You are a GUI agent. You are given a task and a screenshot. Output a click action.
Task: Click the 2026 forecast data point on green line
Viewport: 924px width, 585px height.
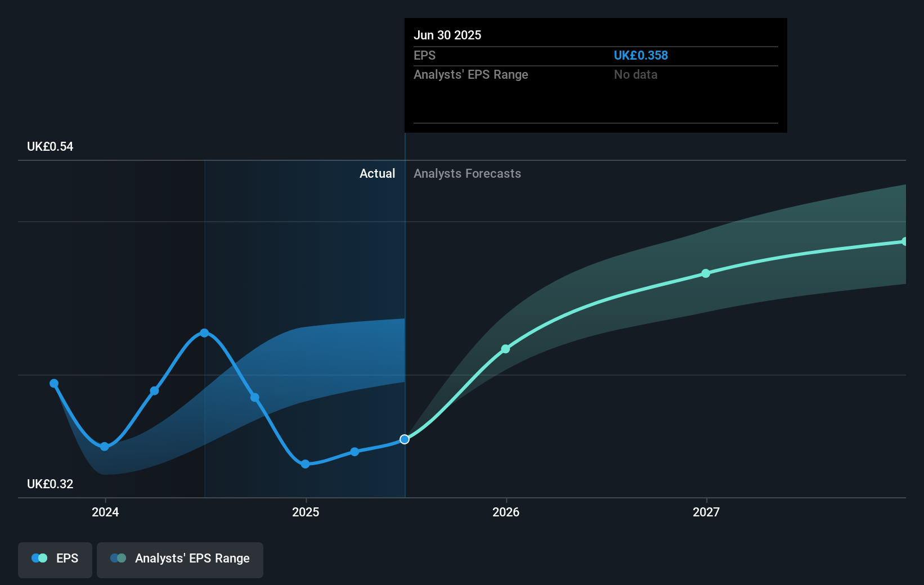pos(506,349)
